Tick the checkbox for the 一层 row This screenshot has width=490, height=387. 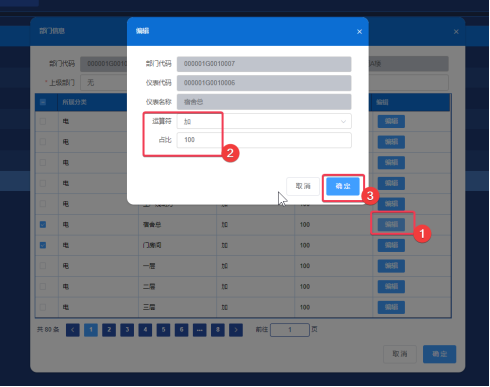[x=43, y=266]
